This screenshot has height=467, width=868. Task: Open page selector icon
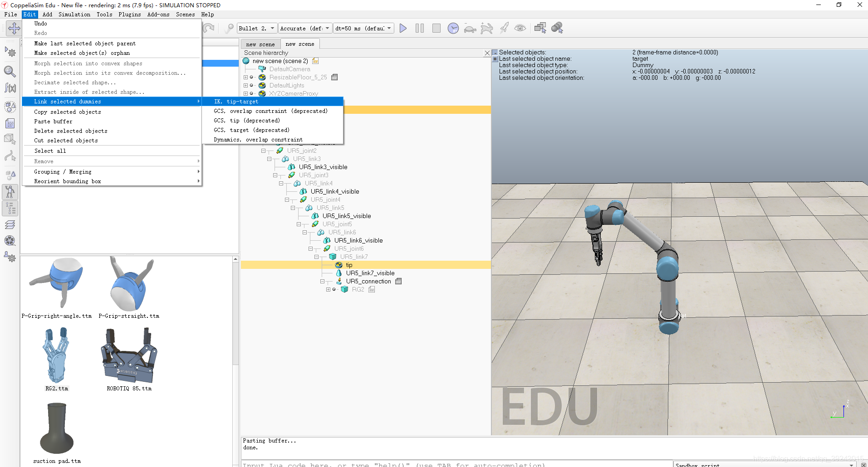point(540,28)
